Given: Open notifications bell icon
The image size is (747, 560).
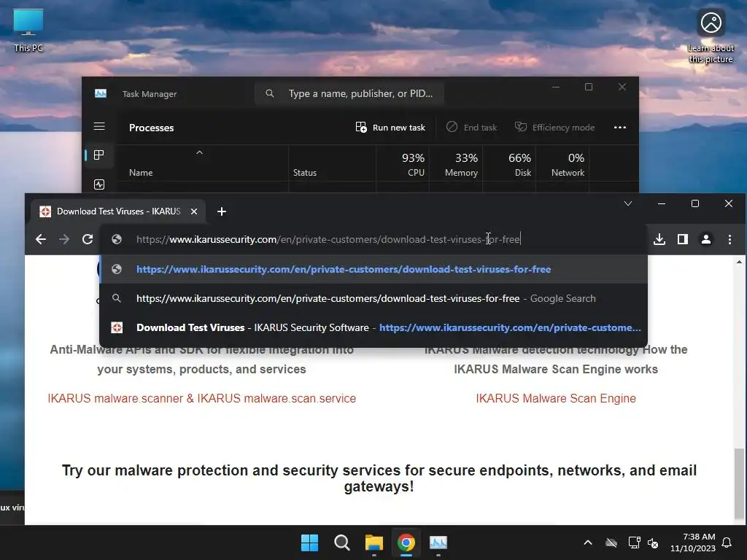Looking at the screenshot, I should tap(727, 542).
